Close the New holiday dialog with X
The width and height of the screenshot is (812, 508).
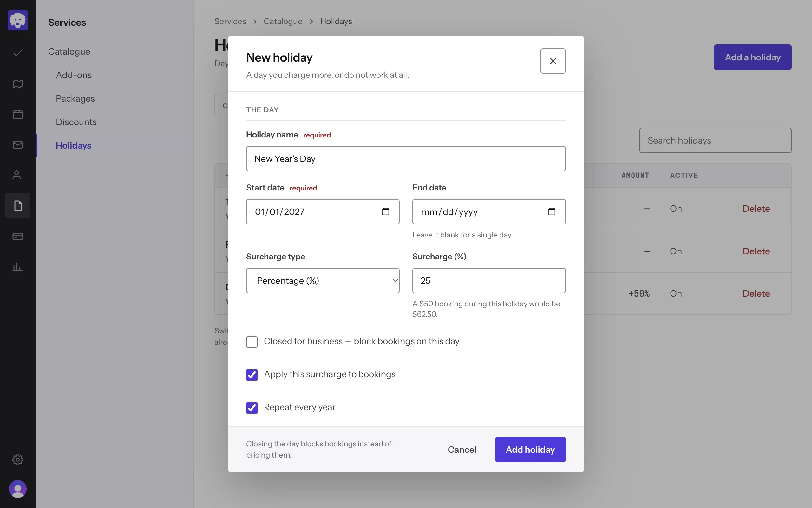(553, 61)
